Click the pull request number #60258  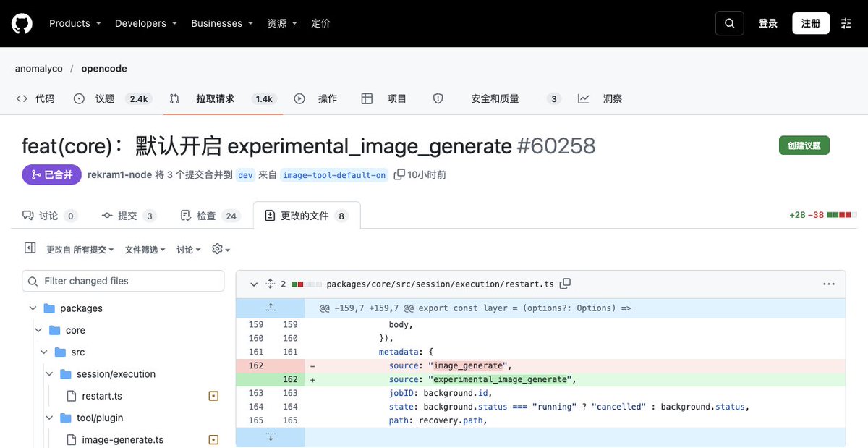pos(556,145)
